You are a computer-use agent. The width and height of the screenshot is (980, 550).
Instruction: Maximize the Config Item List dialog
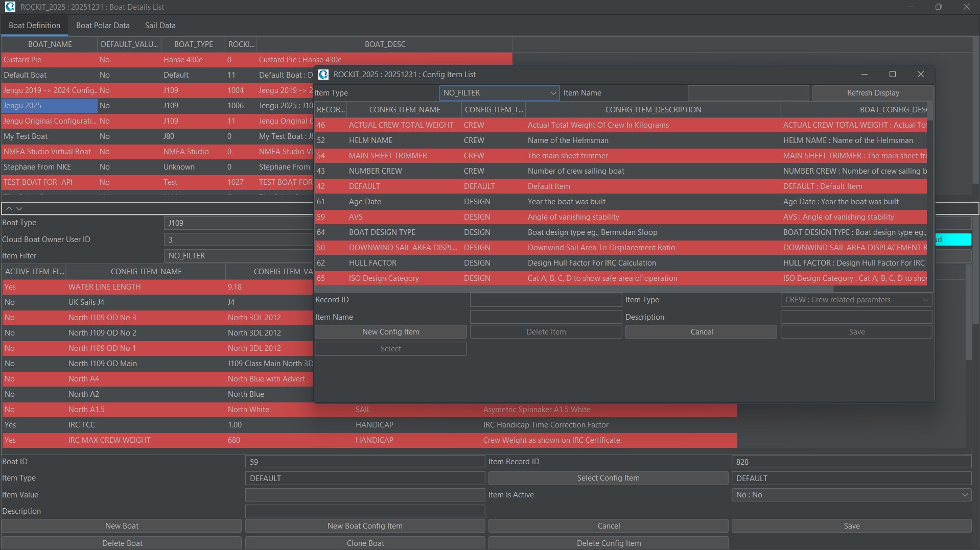[892, 75]
